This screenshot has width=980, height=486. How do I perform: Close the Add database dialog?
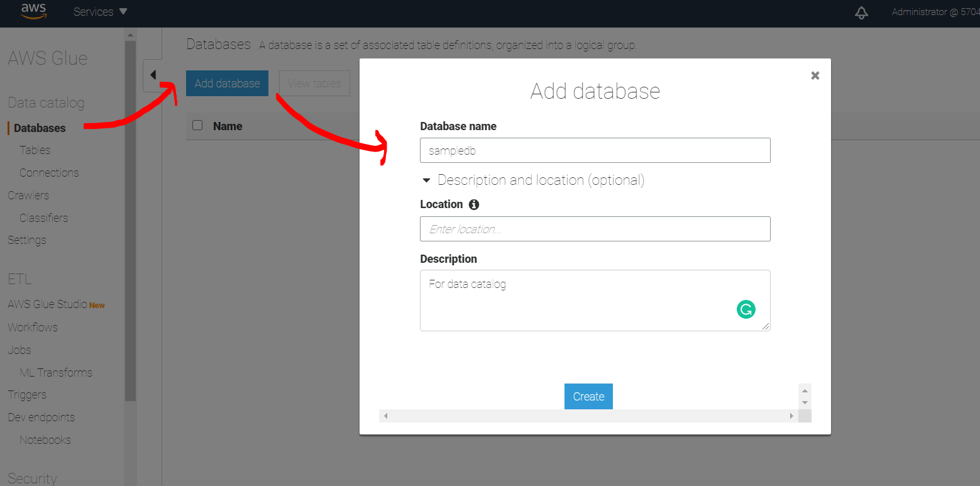coord(815,75)
